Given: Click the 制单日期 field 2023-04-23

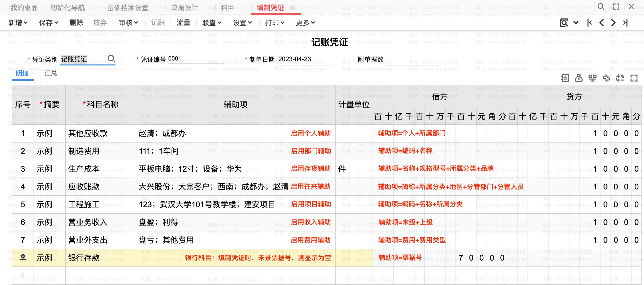Looking at the screenshot, I should 304,59.
